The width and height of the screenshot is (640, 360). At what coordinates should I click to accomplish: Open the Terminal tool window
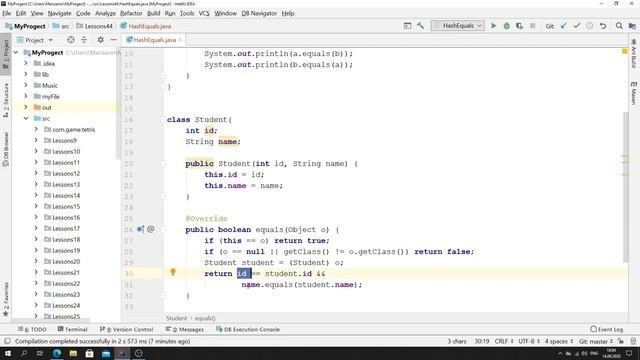click(x=72, y=329)
